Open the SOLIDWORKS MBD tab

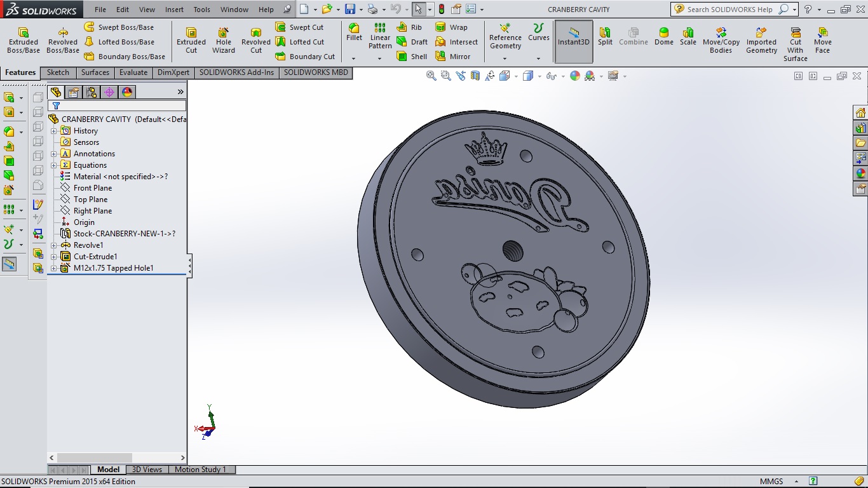tap(316, 72)
